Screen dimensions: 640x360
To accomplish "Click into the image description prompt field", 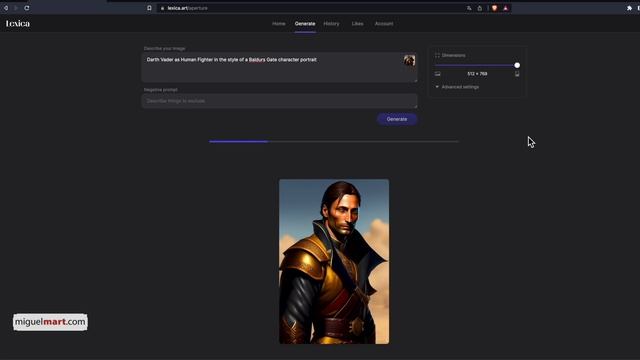I will pos(280,67).
